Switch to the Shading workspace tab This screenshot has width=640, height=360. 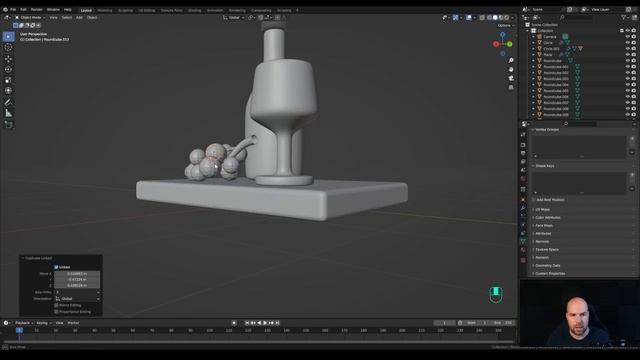click(x=194, y=10)
